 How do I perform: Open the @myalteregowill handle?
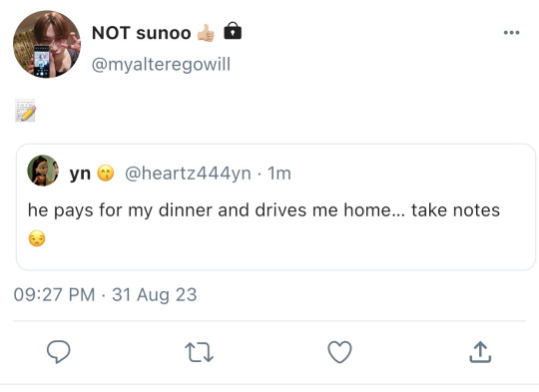coord(161,64)
